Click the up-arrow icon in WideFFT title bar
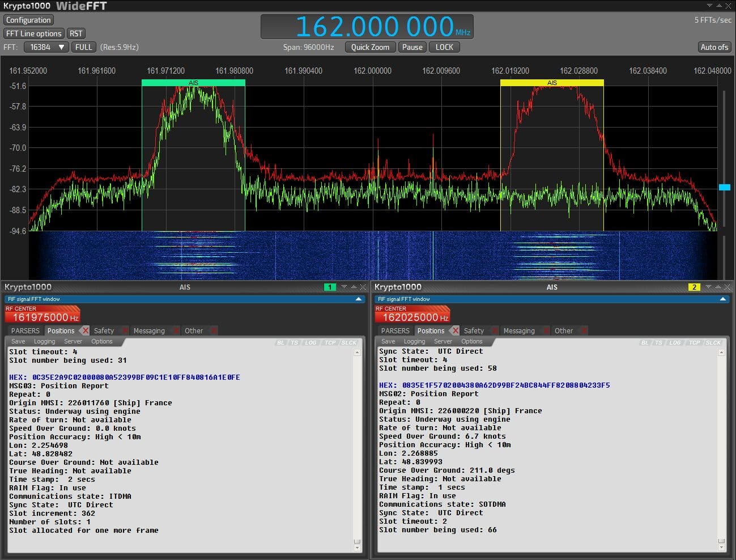Screen dimensions: 736x560 coord(718,6)
